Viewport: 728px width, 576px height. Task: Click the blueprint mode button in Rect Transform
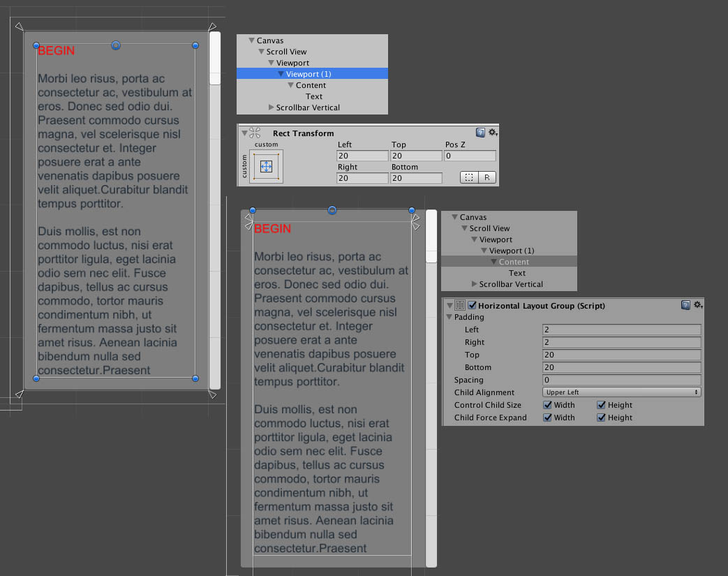470,177
